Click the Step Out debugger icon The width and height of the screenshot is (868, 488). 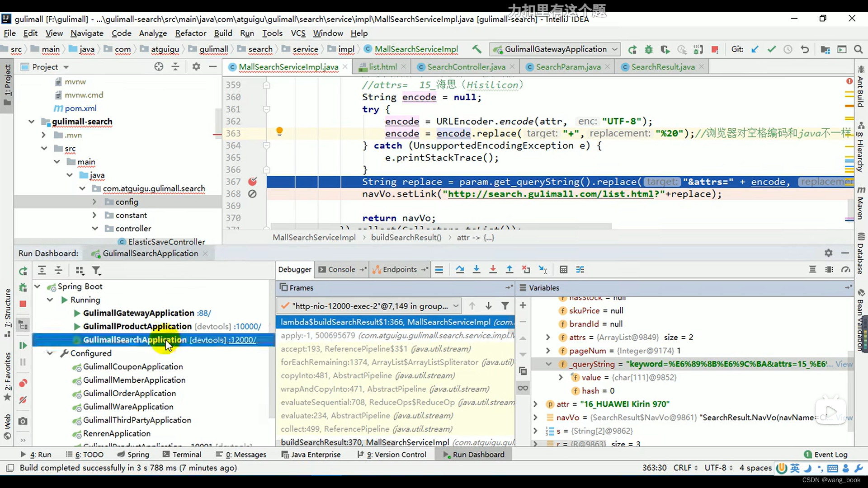tap(509, 269)
